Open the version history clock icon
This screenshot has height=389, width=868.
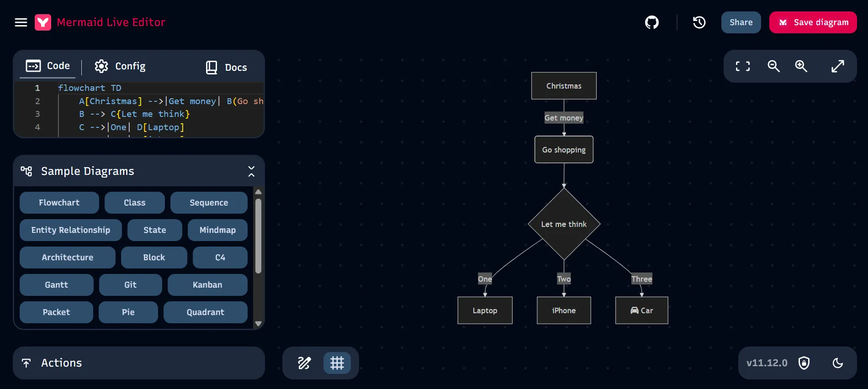tap(699, 22)
